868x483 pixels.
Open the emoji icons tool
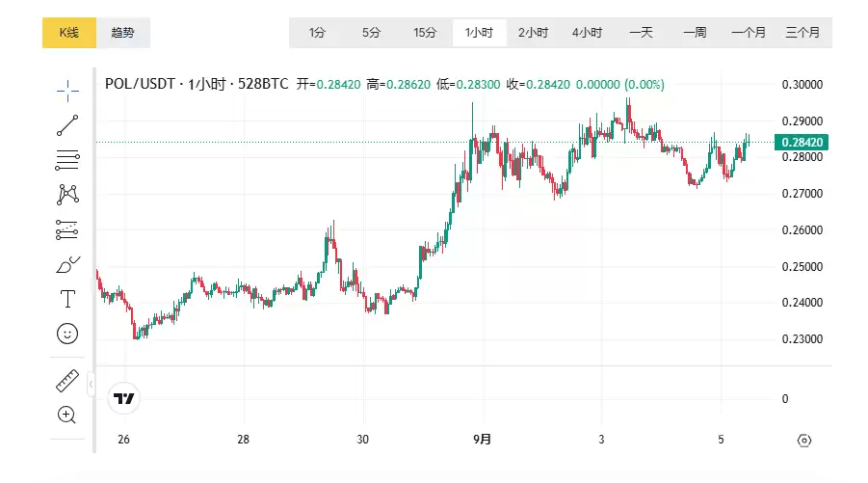[67, 334]
